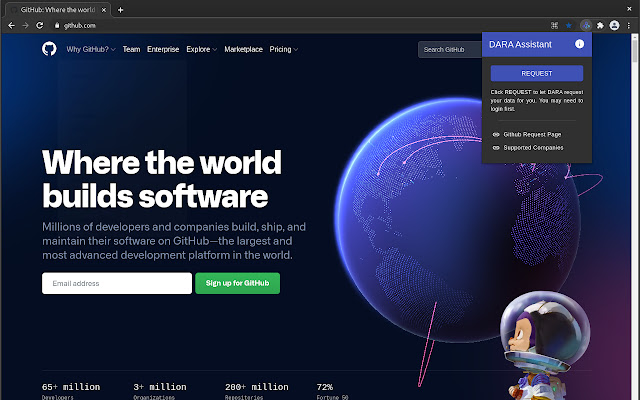Click the REQUEST button in DARA panel

coord(537,73)
